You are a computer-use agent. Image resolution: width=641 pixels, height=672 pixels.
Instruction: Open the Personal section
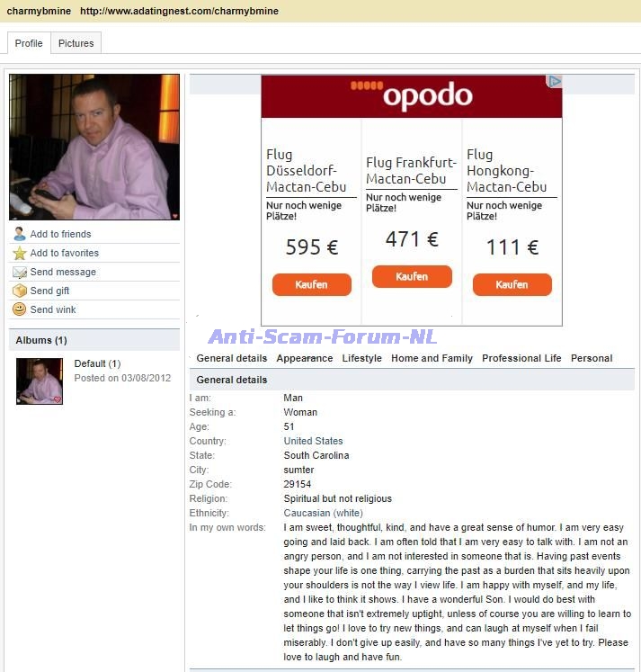pos(592,358)
